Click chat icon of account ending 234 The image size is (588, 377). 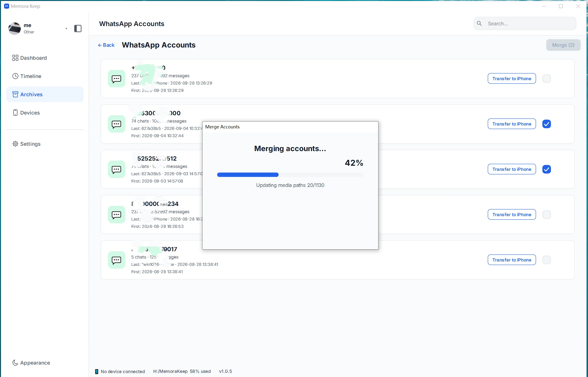pyautogui.click(x=116, y=214)
